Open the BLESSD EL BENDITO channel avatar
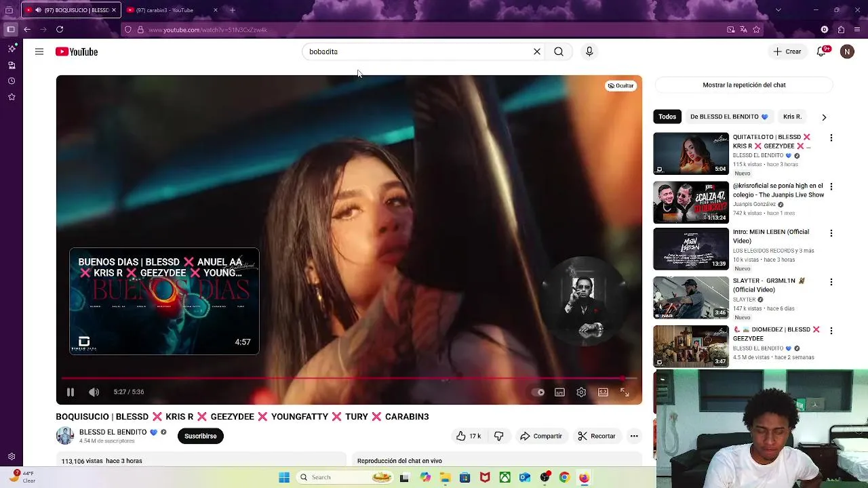Viewport: 868px width, 488px height. [x=65, y=436]
